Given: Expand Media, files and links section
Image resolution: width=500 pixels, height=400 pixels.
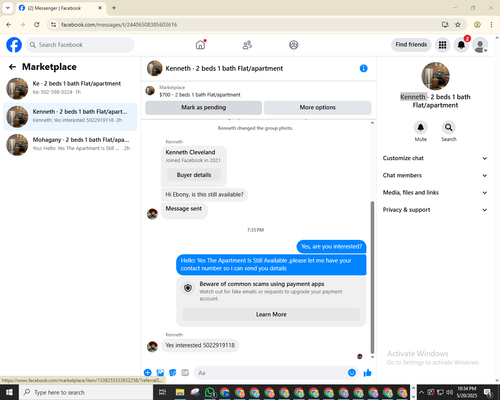Looking at the screenshot, I should (435, 193).
